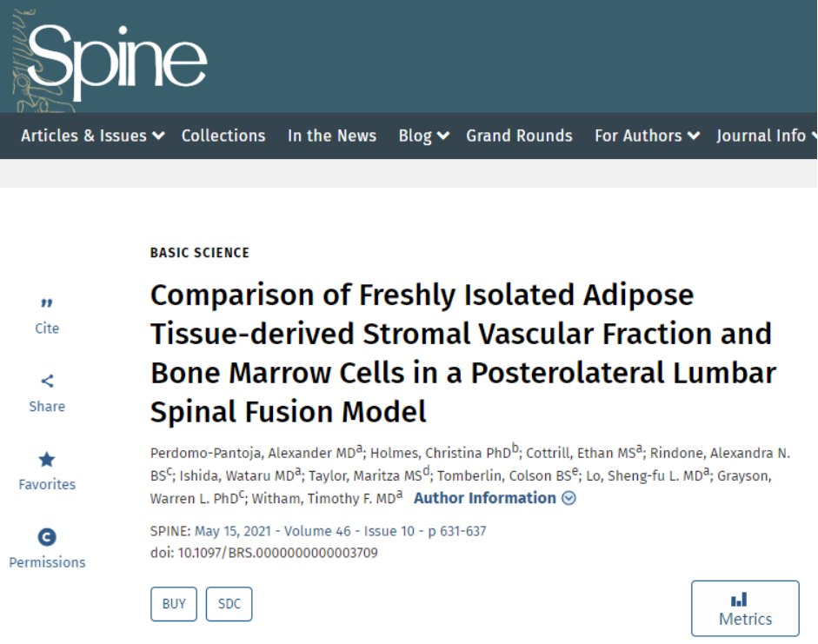Click the BASIC SCIENCE category label

(x=200, y=253)
